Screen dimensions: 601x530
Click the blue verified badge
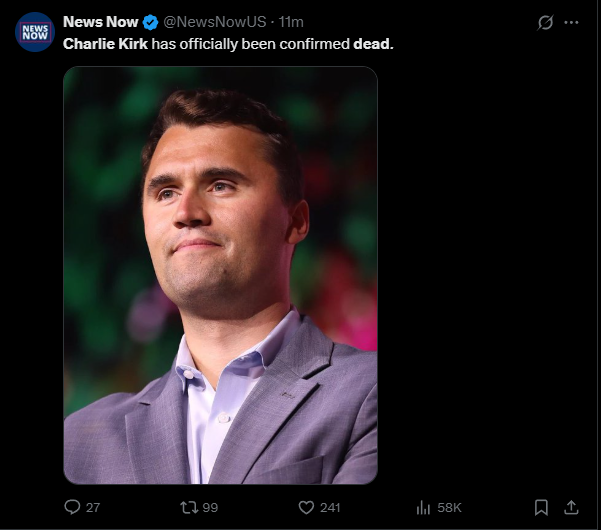coord(150,23)
